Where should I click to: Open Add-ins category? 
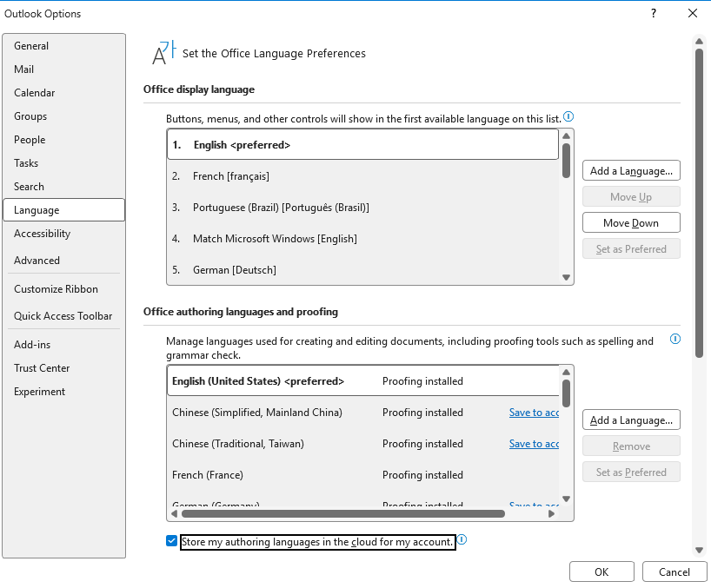[64, 345]
